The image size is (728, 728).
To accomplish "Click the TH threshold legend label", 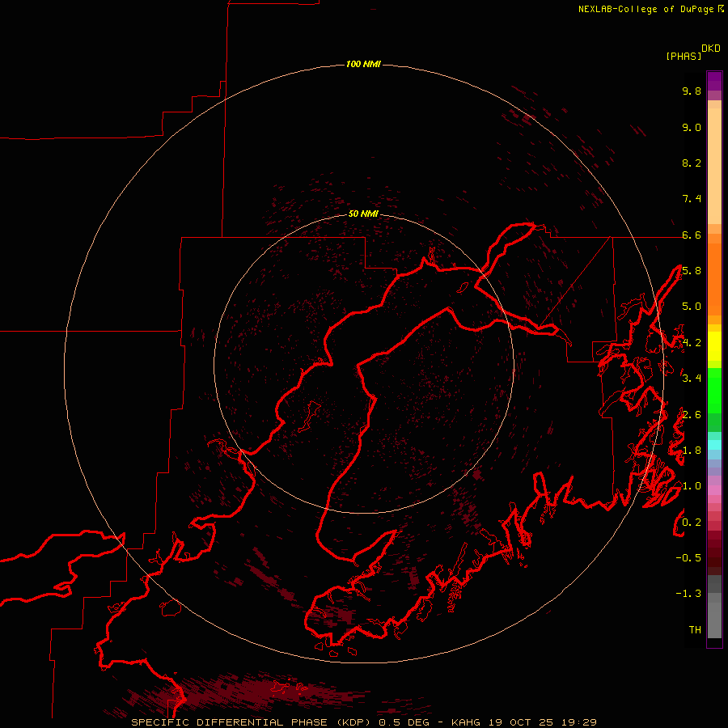I will coord(695,630).
